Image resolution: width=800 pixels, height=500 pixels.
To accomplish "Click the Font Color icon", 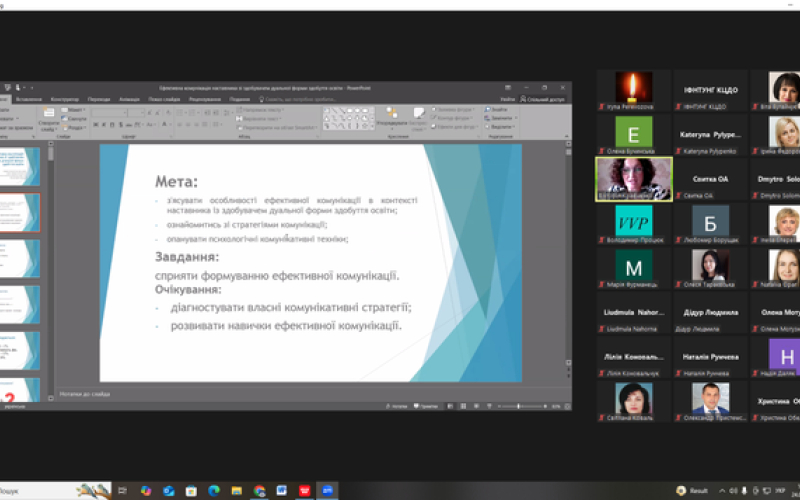I will click(165, 124).
